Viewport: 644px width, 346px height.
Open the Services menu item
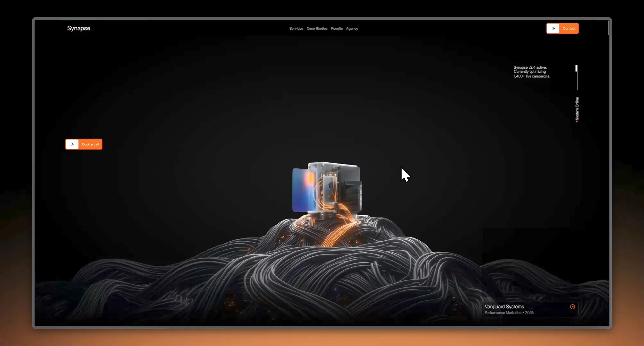click(x=296, y=29)
